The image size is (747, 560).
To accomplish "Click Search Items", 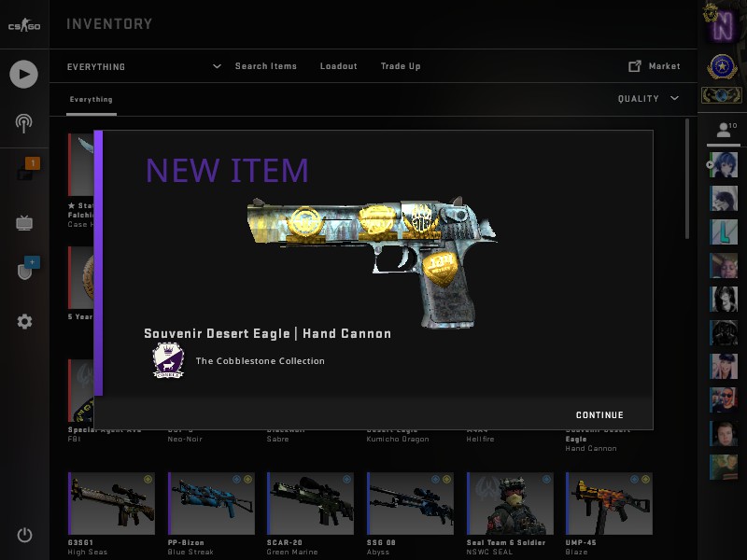I will tap(266, 66).
